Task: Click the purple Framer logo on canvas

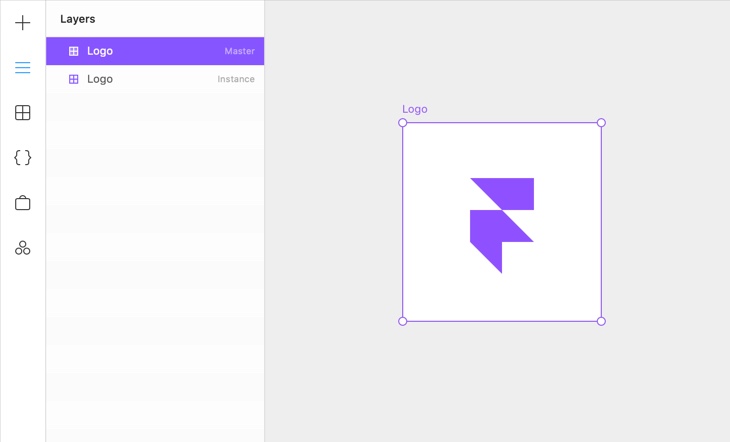Action: coord(502,225)
